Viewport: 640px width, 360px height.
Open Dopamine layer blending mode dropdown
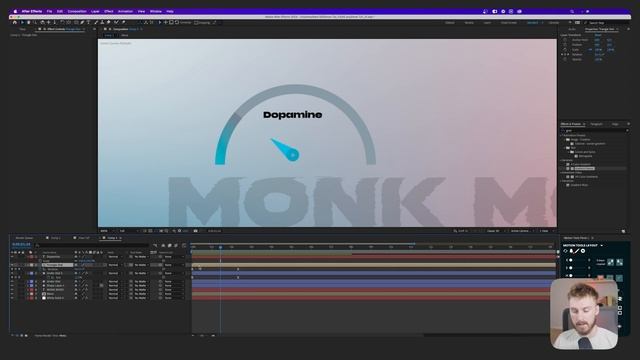pyautogui.click(x=115, y=257)
